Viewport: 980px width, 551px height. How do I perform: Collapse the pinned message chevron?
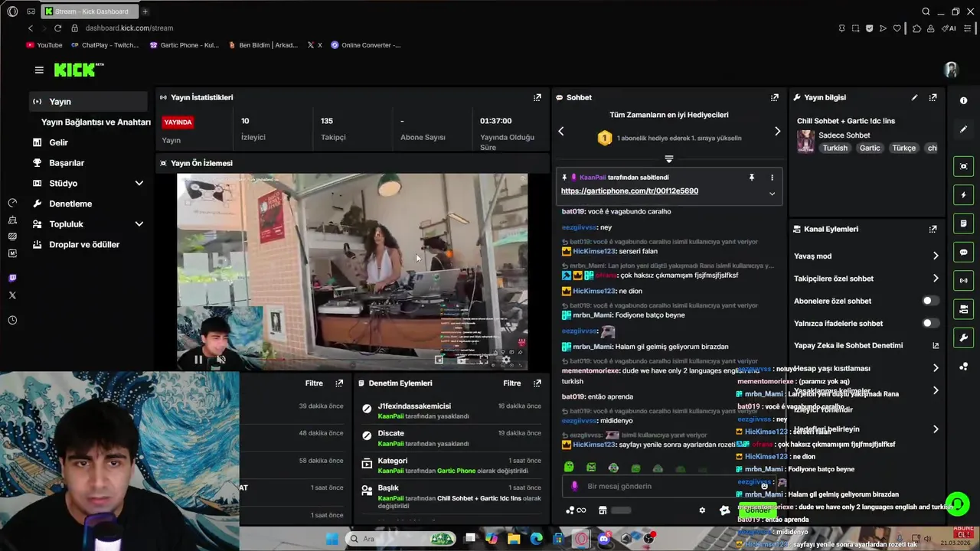772,194
